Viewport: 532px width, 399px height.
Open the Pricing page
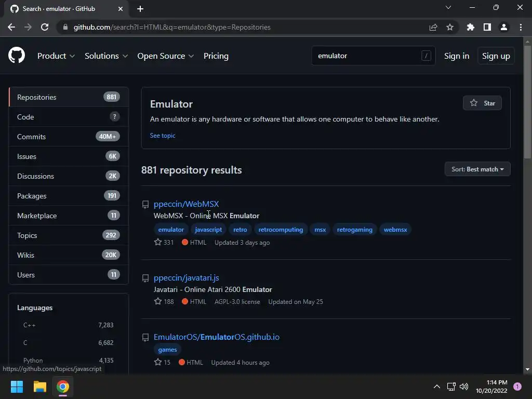216,56
